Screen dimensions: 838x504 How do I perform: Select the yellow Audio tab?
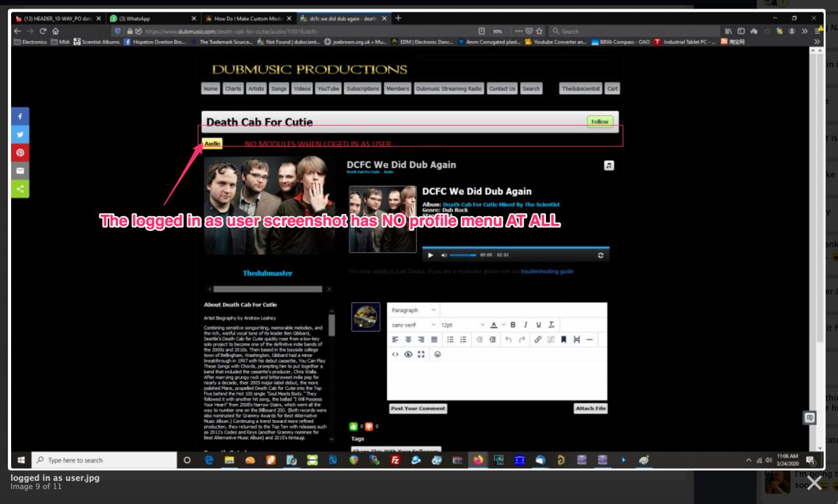click(x=212, y=143)
